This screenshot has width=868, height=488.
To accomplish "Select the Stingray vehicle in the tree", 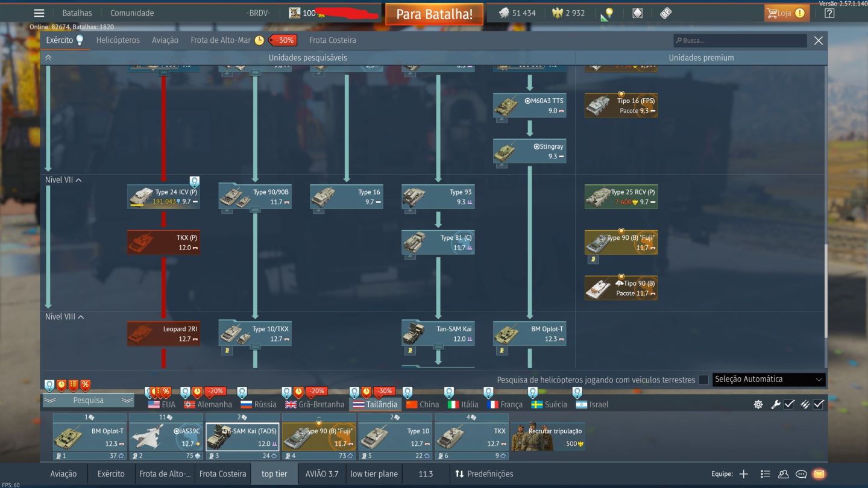I will point(529,151).
